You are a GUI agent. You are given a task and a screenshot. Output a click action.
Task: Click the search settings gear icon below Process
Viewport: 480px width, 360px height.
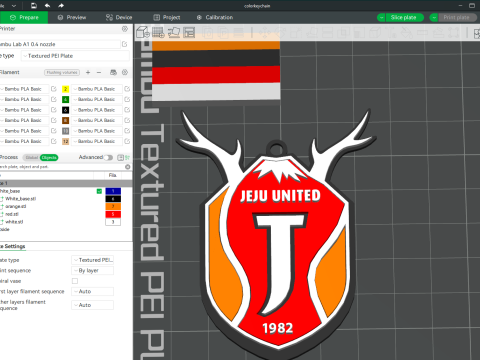coord(128,167)
